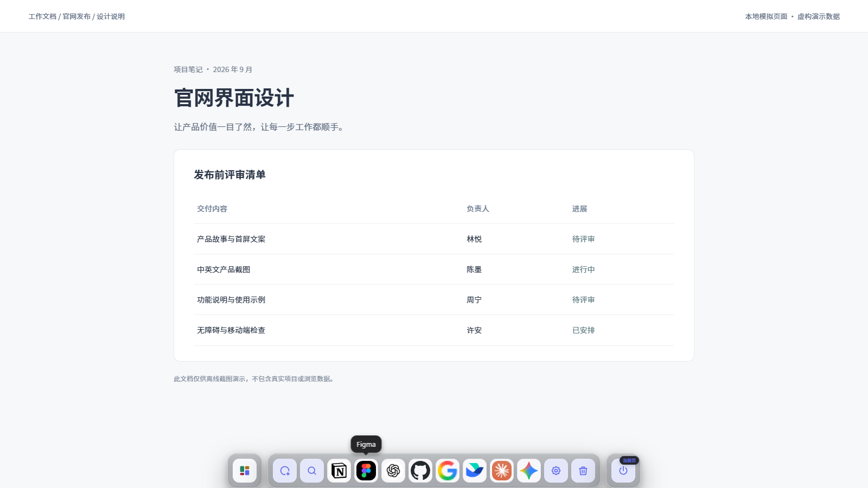Click owner name 林悦

[x=474, y=239]
